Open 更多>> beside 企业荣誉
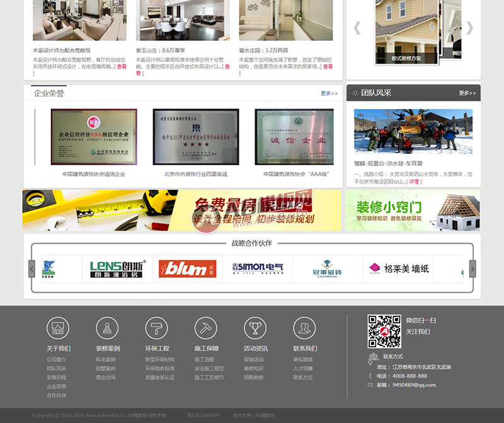Screen dimensions: 504x423 [x=329, y=93]
